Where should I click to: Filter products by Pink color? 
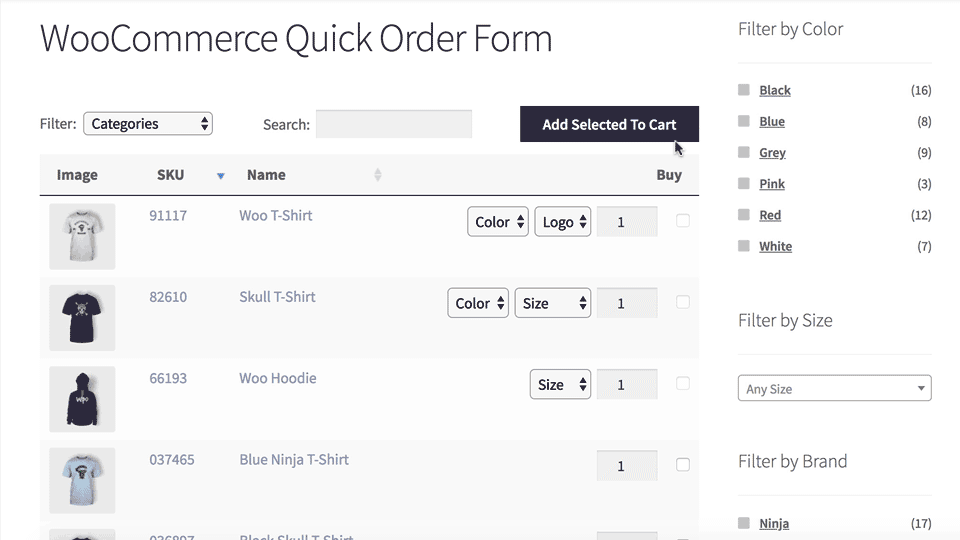(x=771, y=184)
